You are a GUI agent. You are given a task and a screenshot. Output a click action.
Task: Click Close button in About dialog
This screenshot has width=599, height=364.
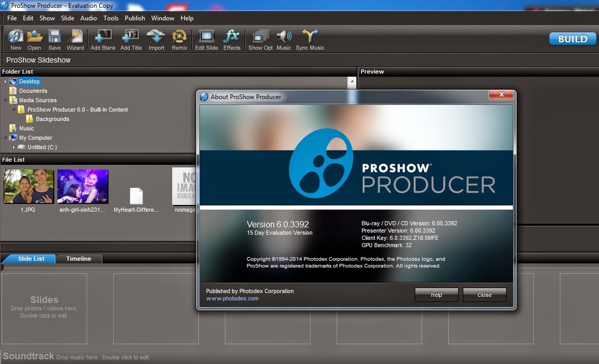click(x=484, y=295)
